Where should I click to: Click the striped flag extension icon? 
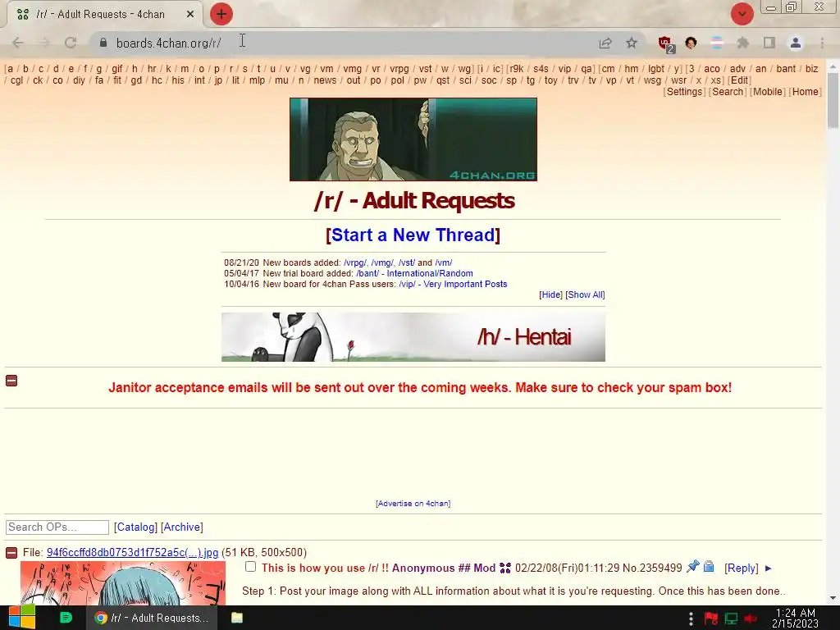pos(717,43)
